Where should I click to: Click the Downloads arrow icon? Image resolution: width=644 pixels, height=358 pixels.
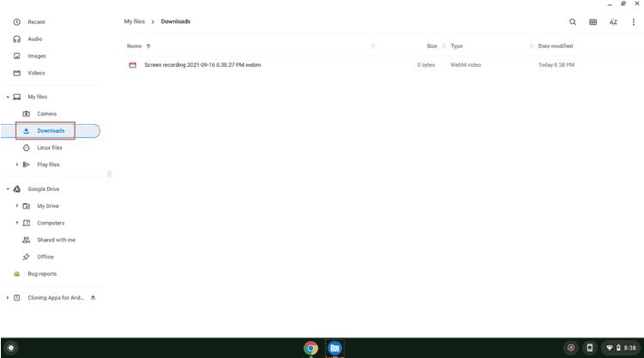(x=27, y=131)
